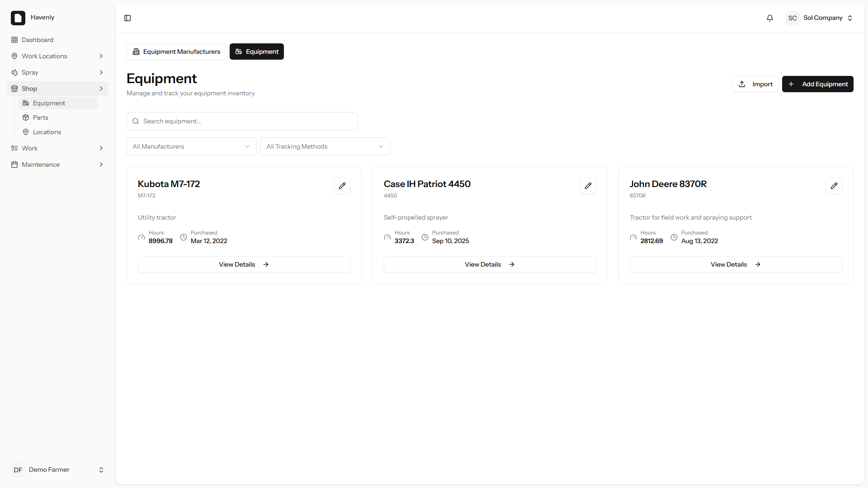Click the Parts box icon
Image resolution: width=868 pixels, height=488 pixels.
click(x=26, y=117)
